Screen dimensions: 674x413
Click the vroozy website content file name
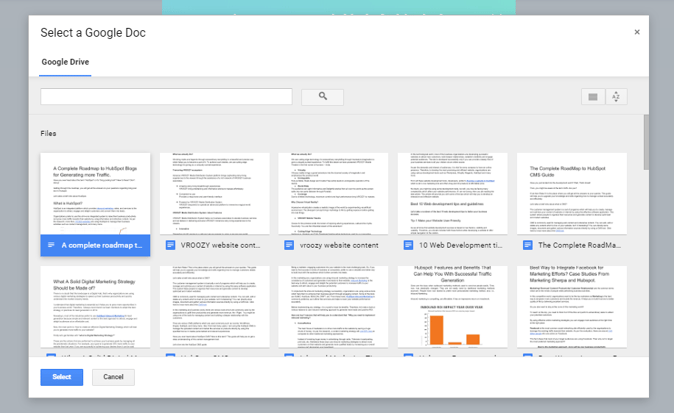(x=339, y=245)
